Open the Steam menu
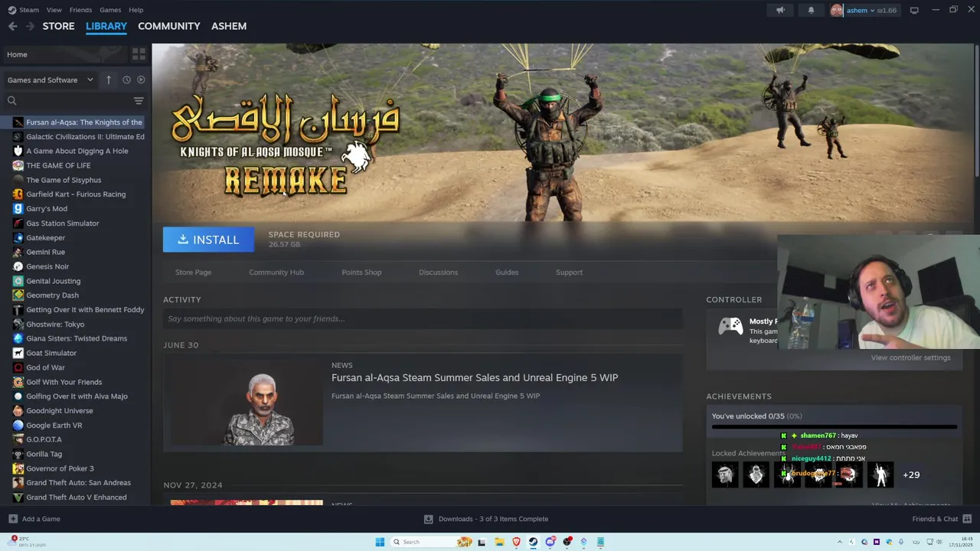980x551 pixels. click(23, 10)
